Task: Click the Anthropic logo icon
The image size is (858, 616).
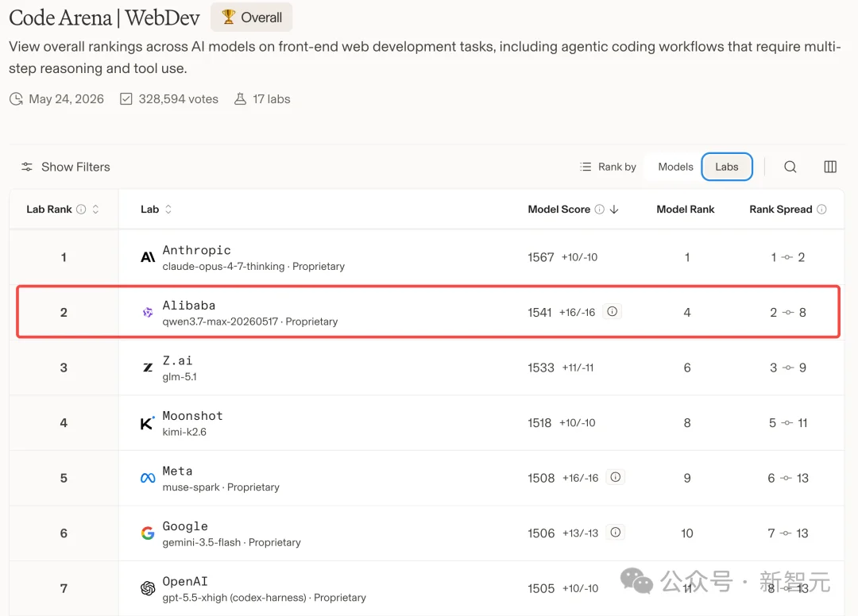Action: [x=148, y=257]
